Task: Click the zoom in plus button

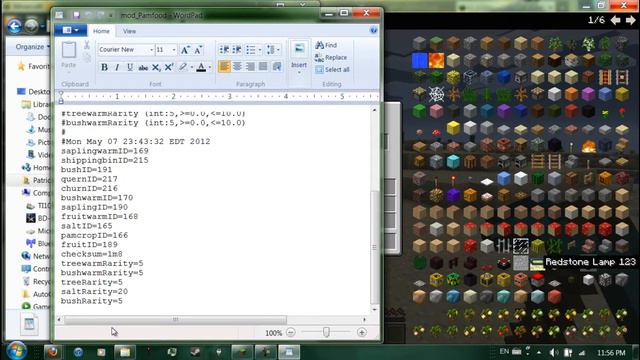Action: coord(362,333)
